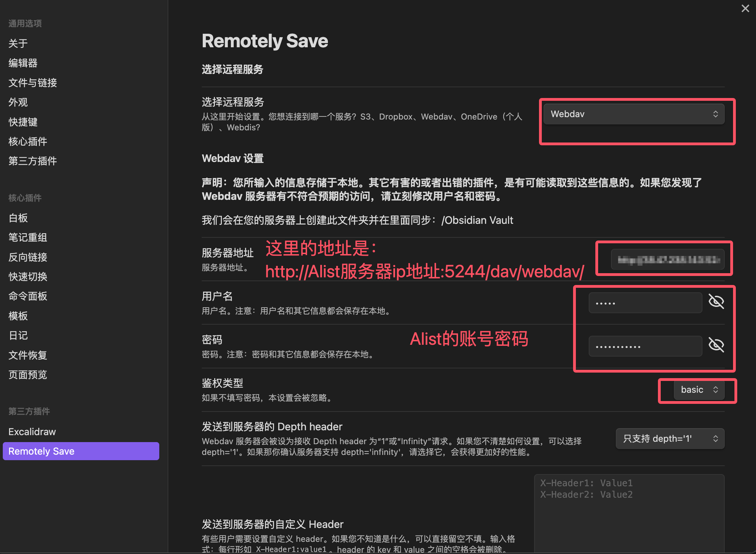Image resolution: width=756 pixels, height=554 pixels.
Task: Open 反向链接 plugin settings
Action: pos(81,257)
